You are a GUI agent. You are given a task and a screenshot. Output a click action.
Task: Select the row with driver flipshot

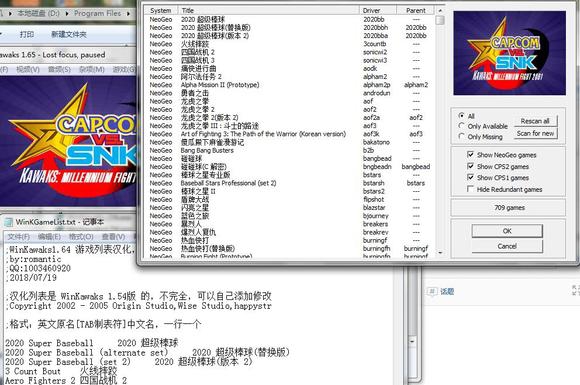(289, 199)
